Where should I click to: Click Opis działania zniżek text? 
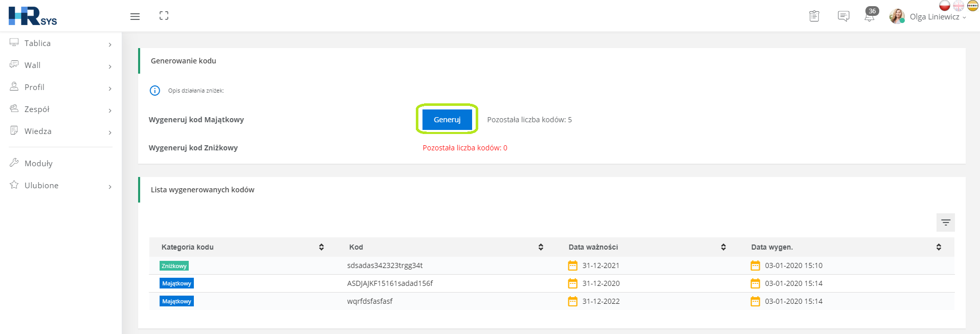tap(196, 91)
